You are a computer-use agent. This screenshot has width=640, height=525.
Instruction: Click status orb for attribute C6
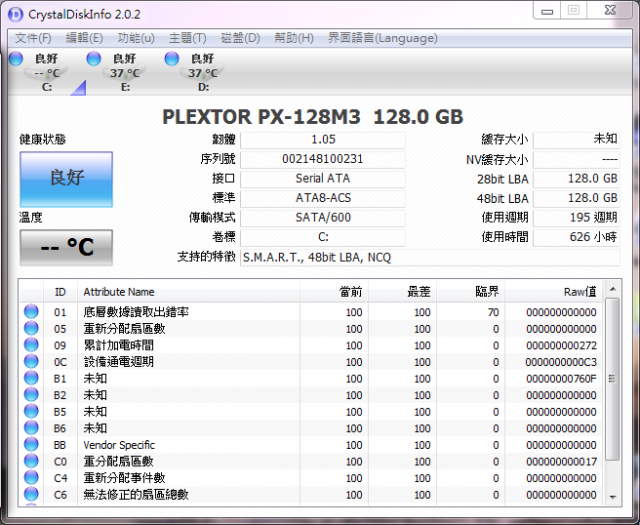(x=31, y=494)
